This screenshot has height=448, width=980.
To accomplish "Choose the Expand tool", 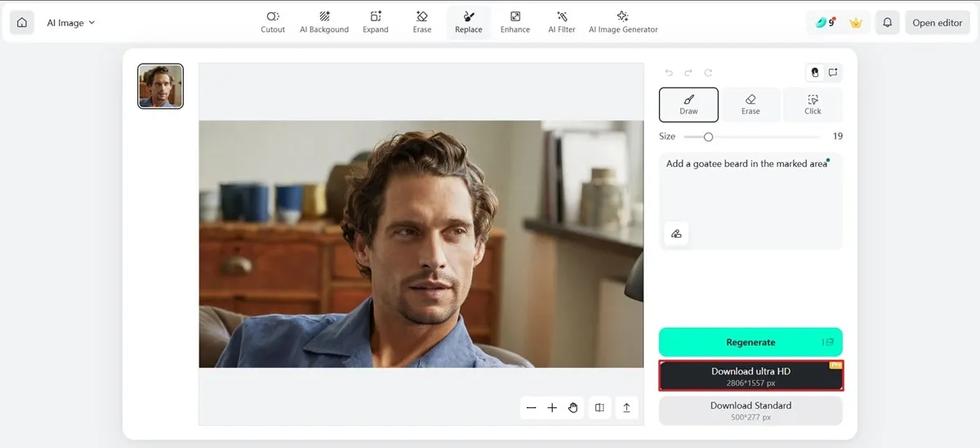I will [376, 22].
